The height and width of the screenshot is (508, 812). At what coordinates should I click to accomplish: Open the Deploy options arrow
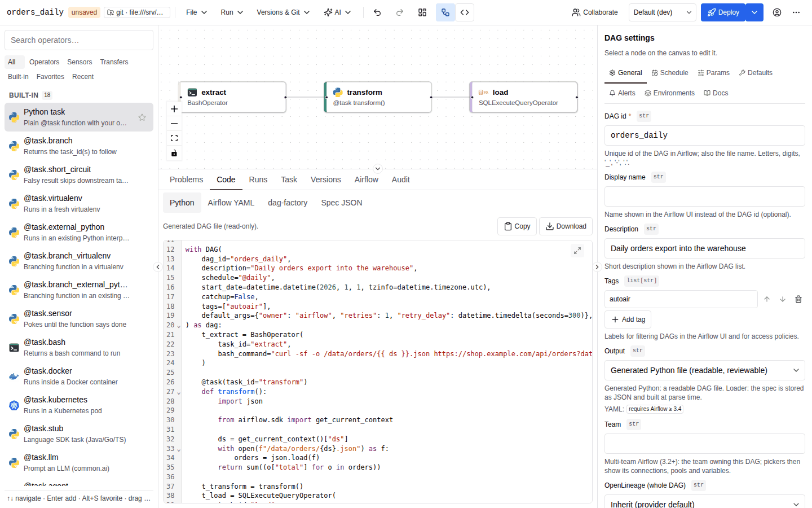(754, 12)
